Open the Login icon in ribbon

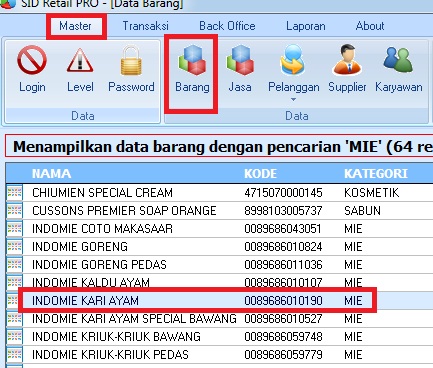point(32,60)
